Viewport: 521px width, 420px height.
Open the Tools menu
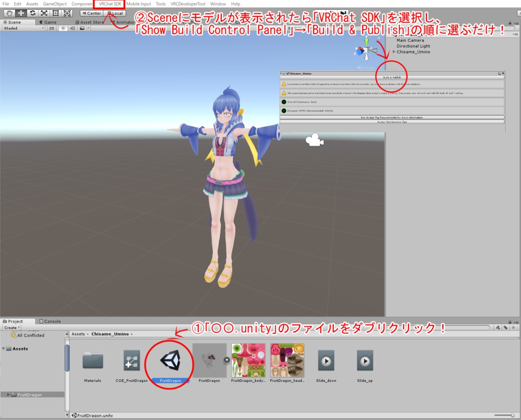(160, 4)
